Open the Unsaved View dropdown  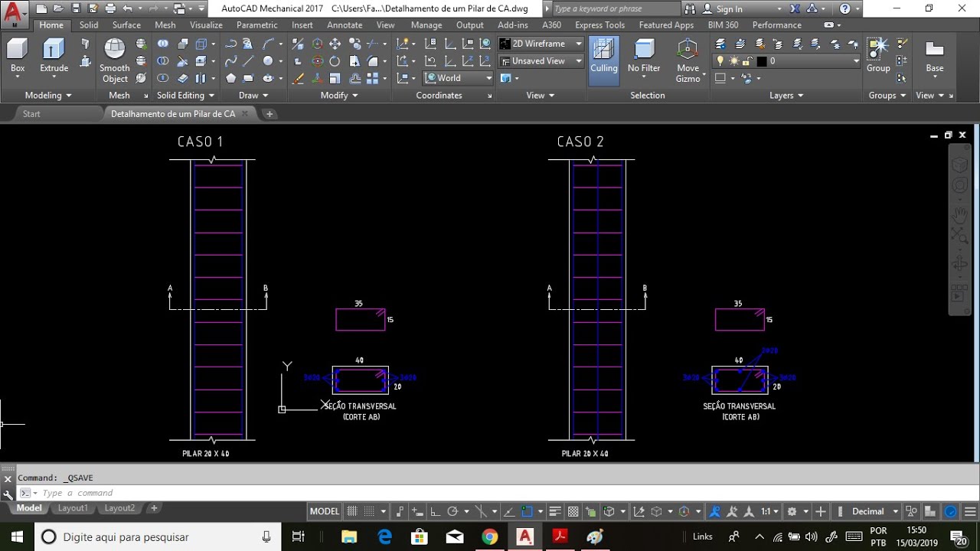pos(541,61)
